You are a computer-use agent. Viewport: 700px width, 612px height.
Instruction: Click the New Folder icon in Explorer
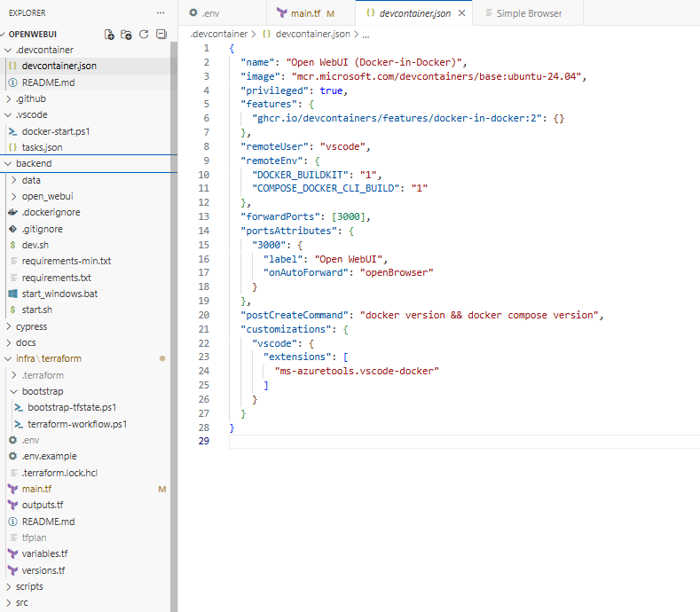tap(126, 35)
